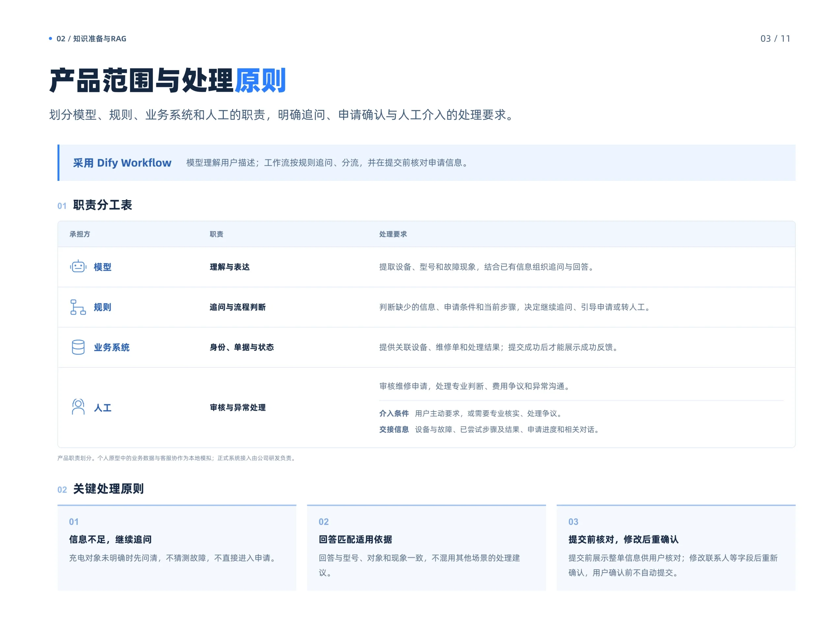Screen dimensions: 840x630
Task: Click the database icon beside 业务系统
Action: (78, 347)
